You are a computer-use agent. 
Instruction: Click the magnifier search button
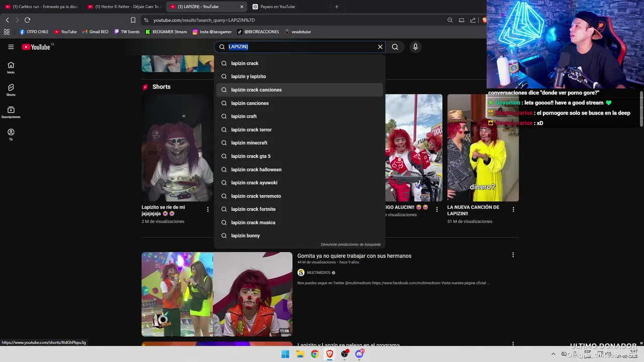coord(395,47)
